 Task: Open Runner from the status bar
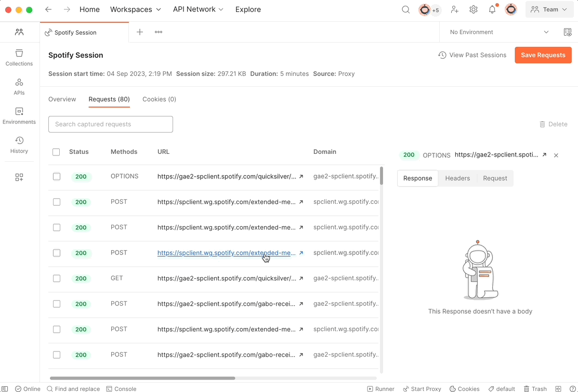click(381, 389)
